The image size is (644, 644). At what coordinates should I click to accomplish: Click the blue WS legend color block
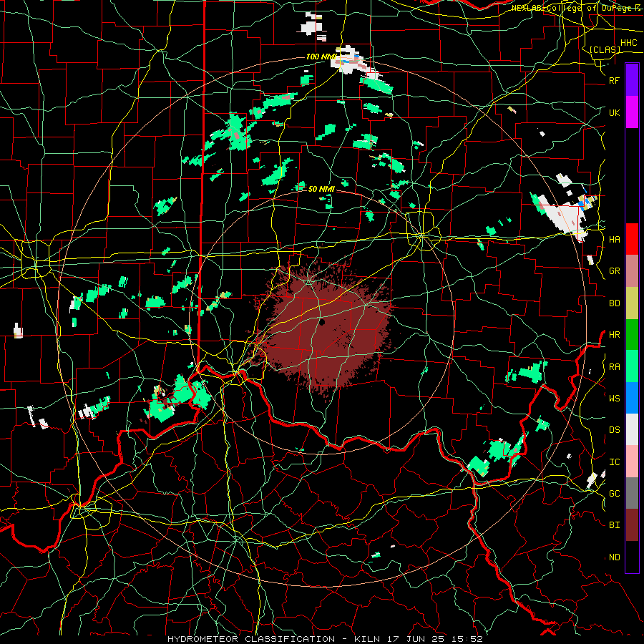coord(632,398)
